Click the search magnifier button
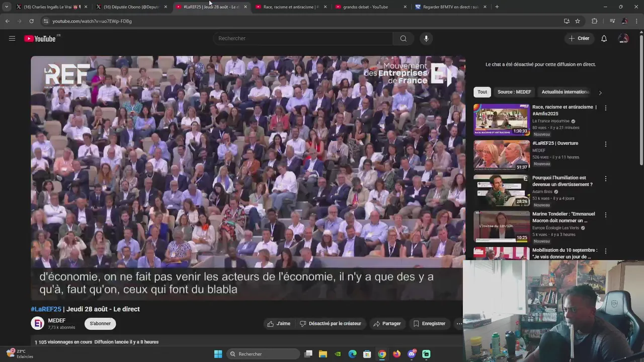644x362 pixels. [403, 39]
